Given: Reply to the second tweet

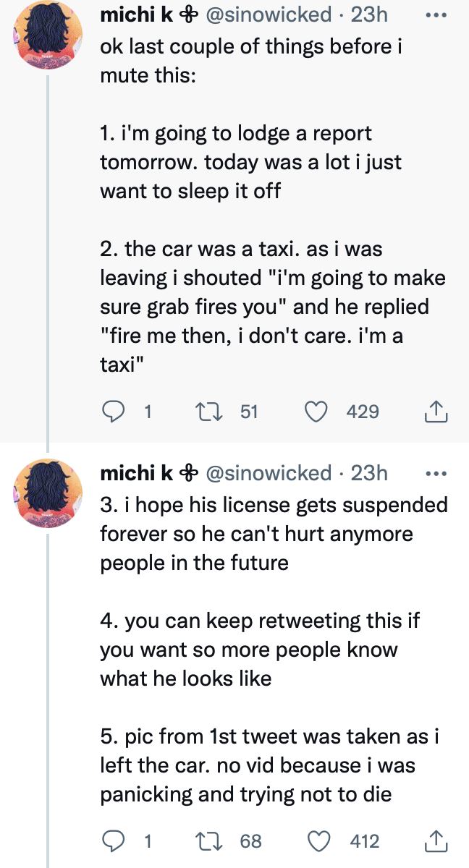Looking at the screenshot, I should coord(113,841).
